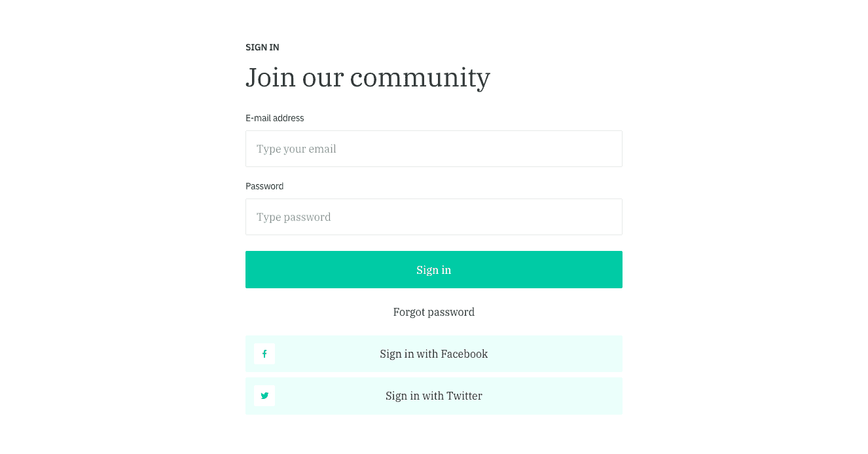
Task: Click the Type password placeholder text
Action: click(294, 217)
